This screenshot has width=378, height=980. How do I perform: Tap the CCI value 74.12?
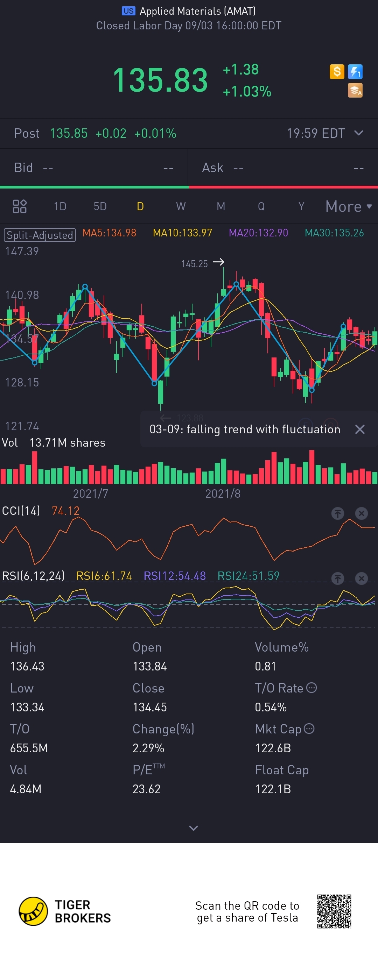point(66,511)
